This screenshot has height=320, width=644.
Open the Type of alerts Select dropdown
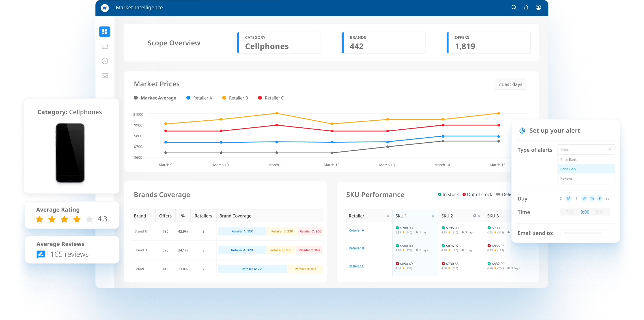click(586, 150)
